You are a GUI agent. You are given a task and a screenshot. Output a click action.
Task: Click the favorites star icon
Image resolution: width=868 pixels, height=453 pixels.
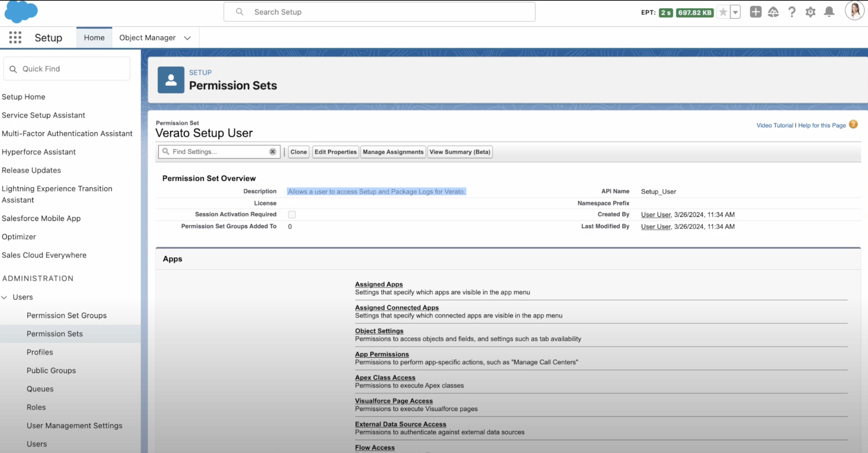pyautogui.click(x=723, y=12)
